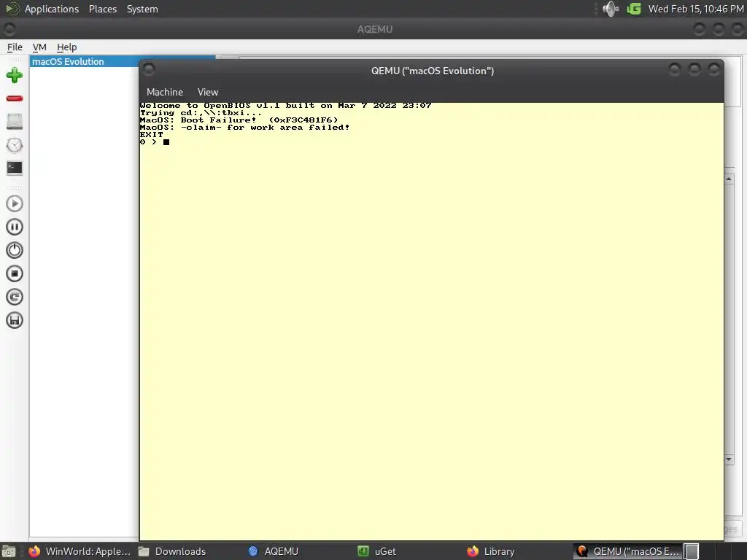
Task: Click the MATE logo icon in top panel
Action: 12,9
